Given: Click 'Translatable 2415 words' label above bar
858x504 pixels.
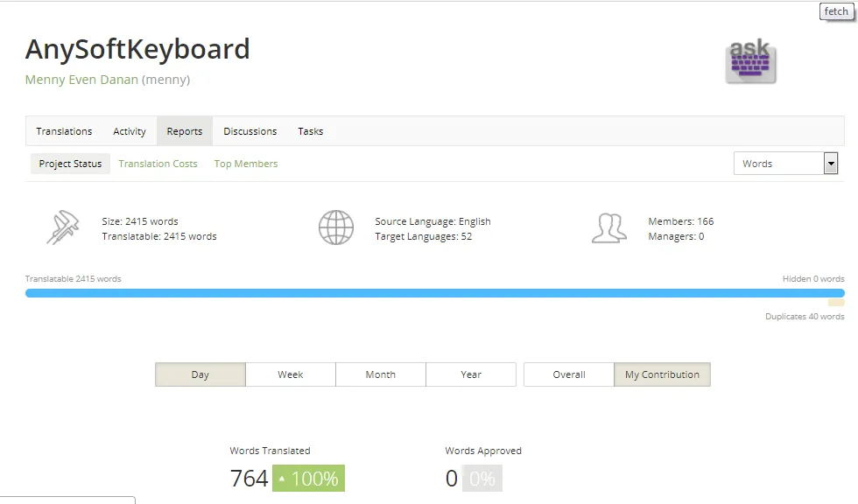Looking at the screenshot, I should pos(74,279).
